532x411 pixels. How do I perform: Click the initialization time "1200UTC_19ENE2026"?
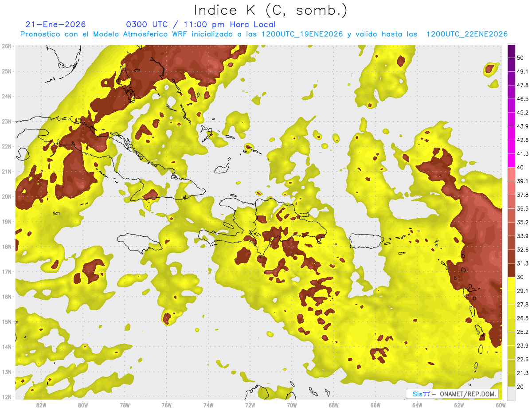(302, 34)
